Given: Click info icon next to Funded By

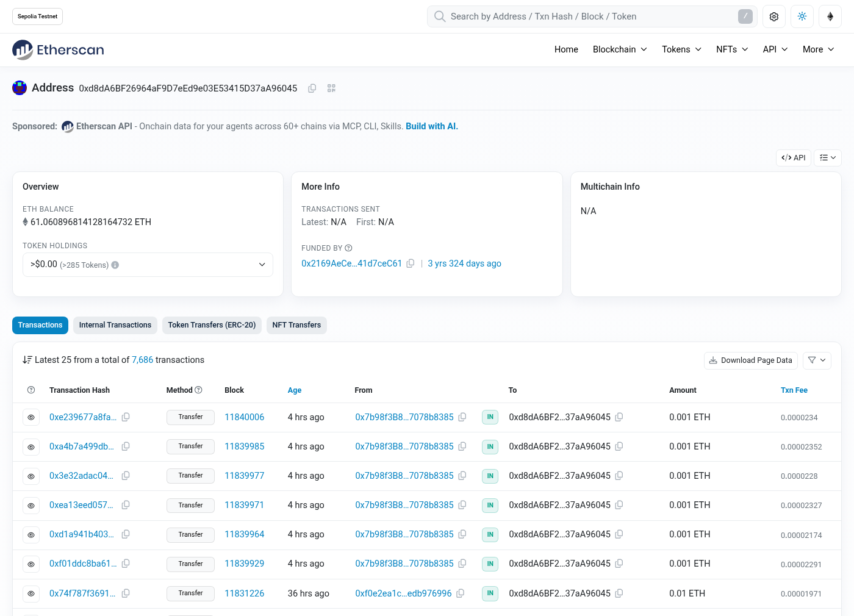Looking at the screenshot, I should (348, 248).
